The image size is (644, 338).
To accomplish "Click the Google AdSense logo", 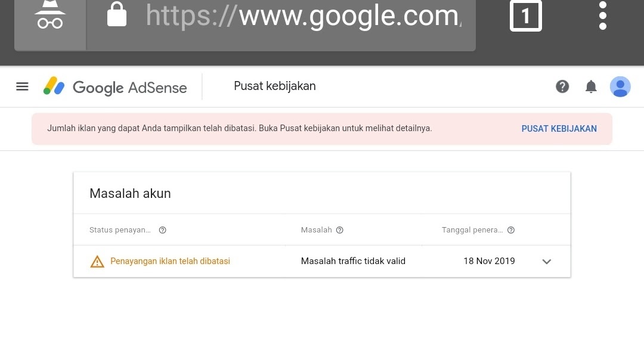I will [x=115, y=86].
